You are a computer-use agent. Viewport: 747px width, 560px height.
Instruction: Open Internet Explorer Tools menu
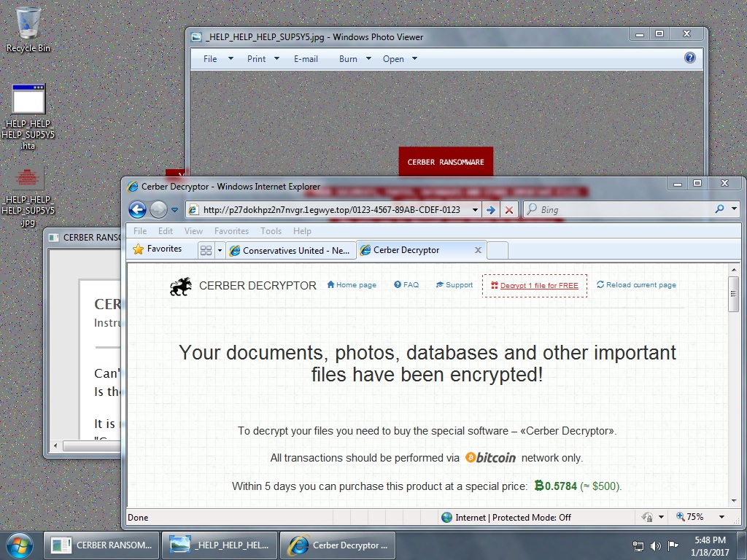[x=271, y=231]
